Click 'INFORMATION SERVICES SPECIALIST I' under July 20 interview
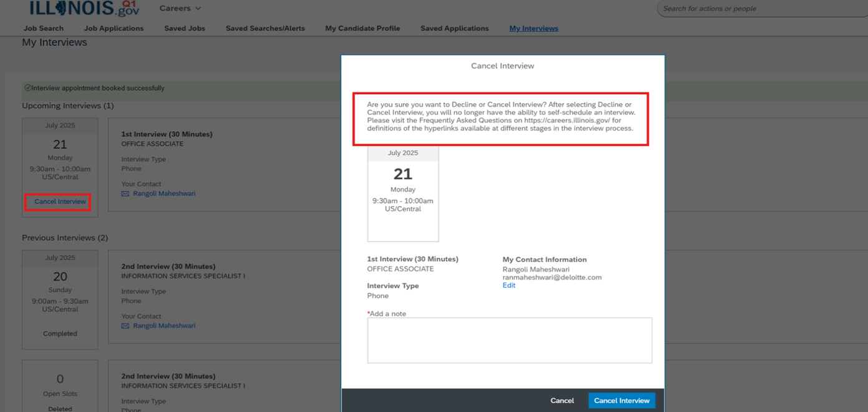Screen dimensions: 868x412 pyautogui.click(x=183, y=276)
